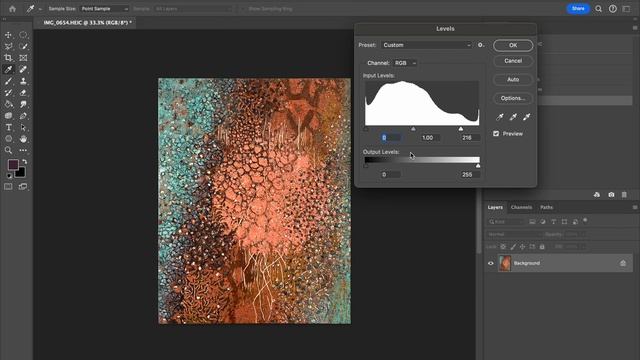
Task: Open the Levels preset options gear menu
Action: (x=481, y=45)
